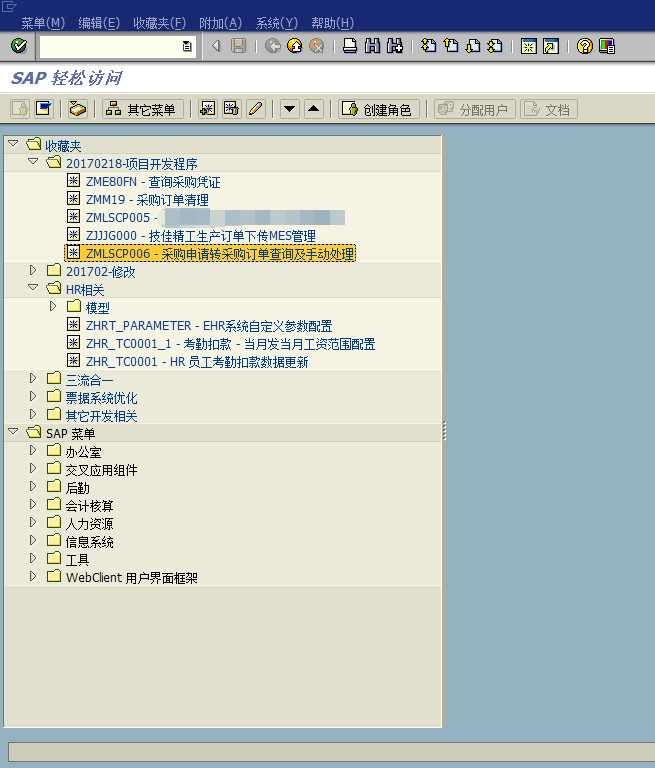This screenshot has height=768, width=655.
Task: Collapse the SAP 菜单 root node
Action: pos(13,432)
